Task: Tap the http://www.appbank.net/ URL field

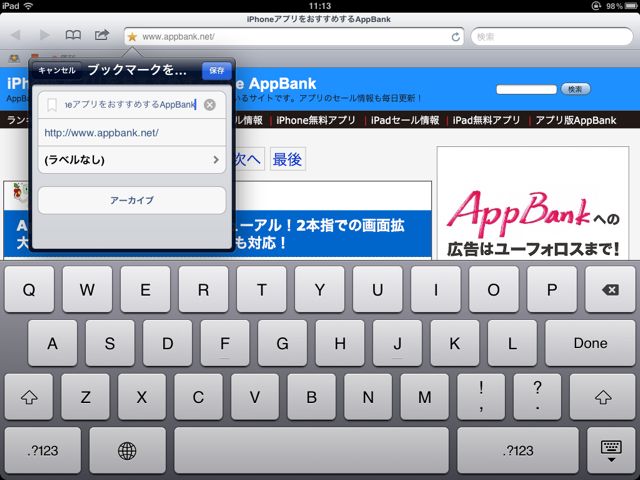Action: (x=132, y=133)
